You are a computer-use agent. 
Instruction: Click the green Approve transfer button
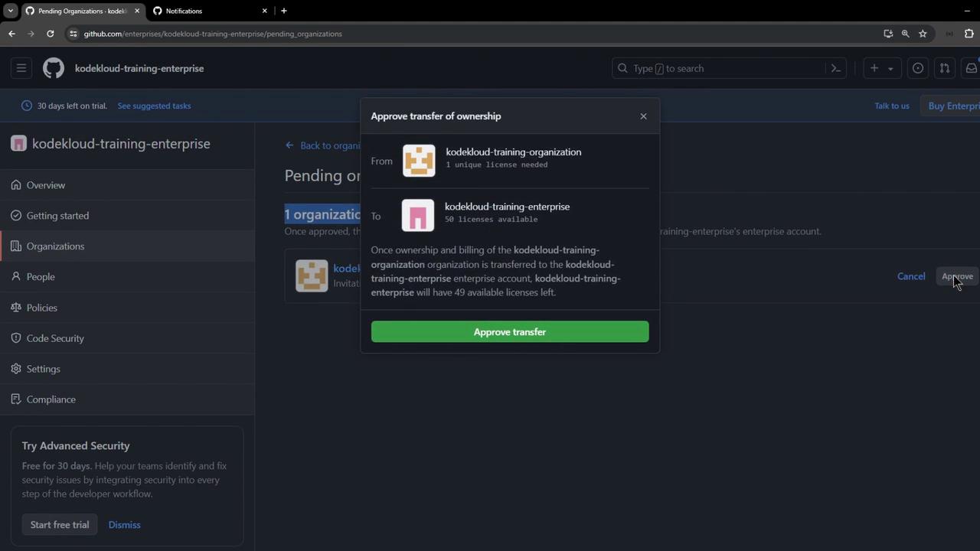pyautogui.click(x=510, y=331)
